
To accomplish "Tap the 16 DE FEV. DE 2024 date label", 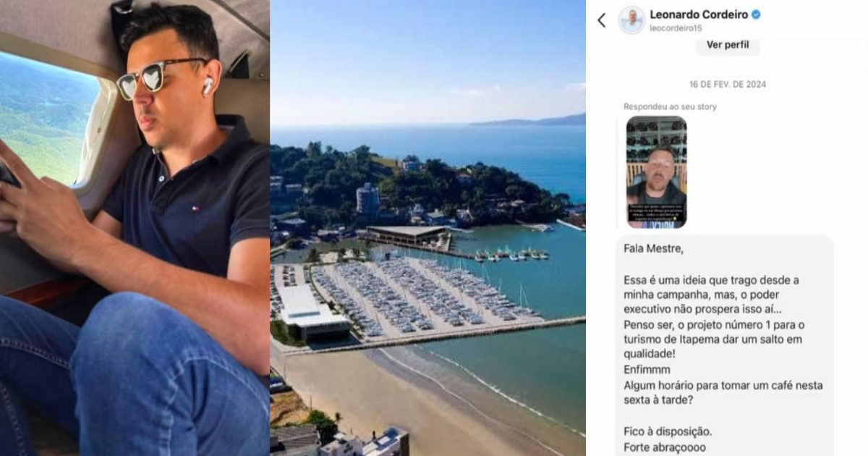I will click(x=727, y=85).
